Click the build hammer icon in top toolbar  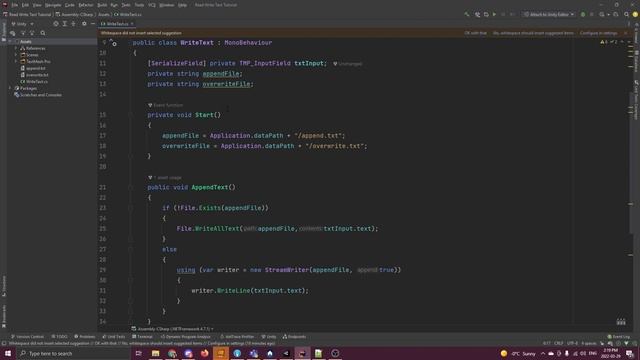(x=467, y=14)
